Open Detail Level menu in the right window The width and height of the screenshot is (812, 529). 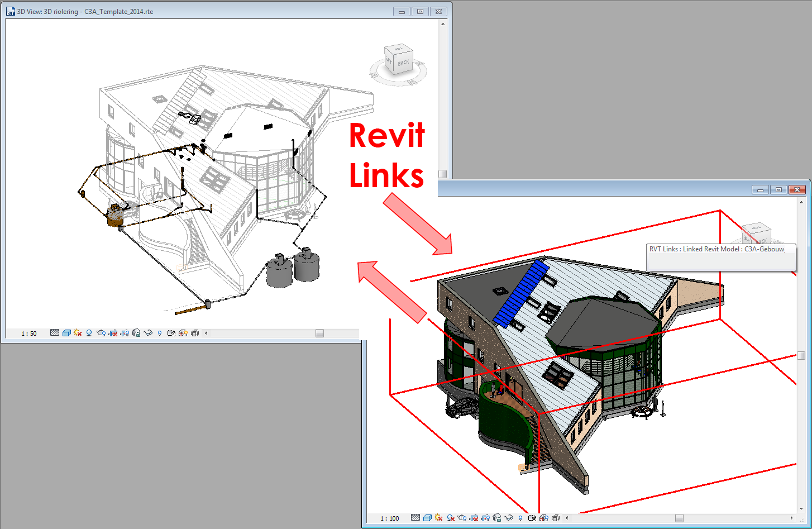point(415,518)
